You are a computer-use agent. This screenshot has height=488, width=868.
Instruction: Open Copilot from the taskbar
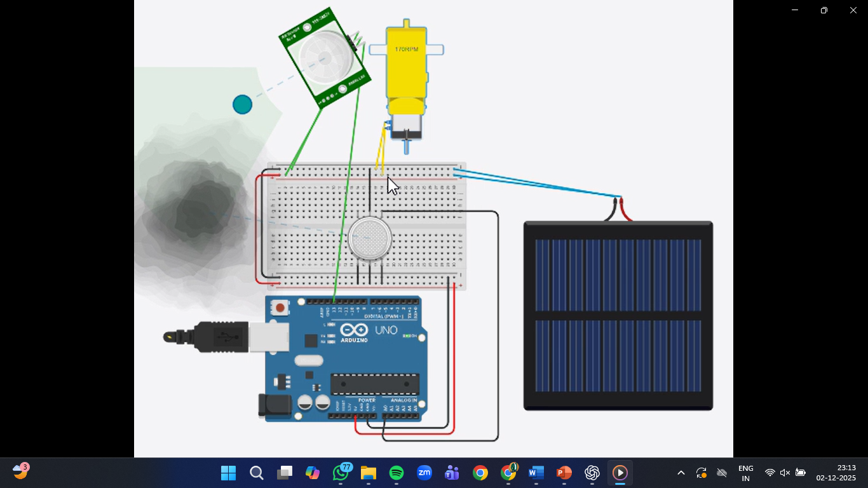(x=312, y=473)
